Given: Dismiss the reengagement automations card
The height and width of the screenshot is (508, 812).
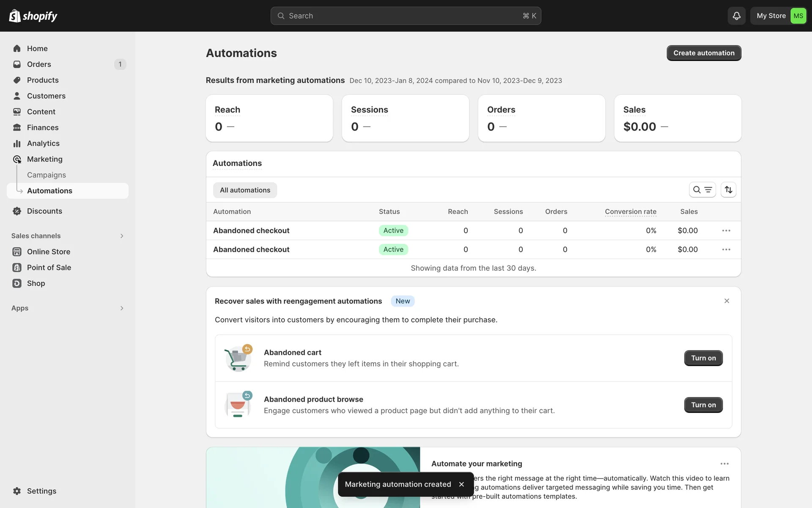Looking at the screenshot, I should click(727, 301).
